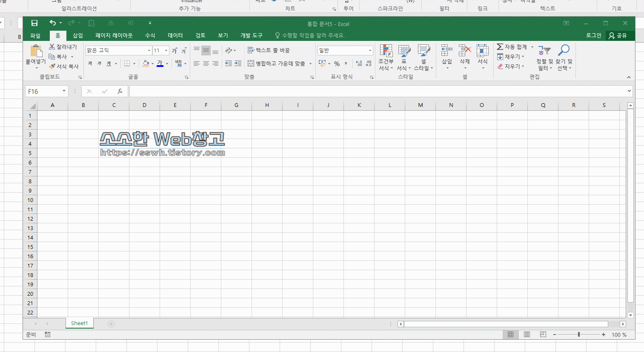The image size is (644, 352).
Task: Click the Insert cells (삽입) icon
Action: tap(447, 51)
